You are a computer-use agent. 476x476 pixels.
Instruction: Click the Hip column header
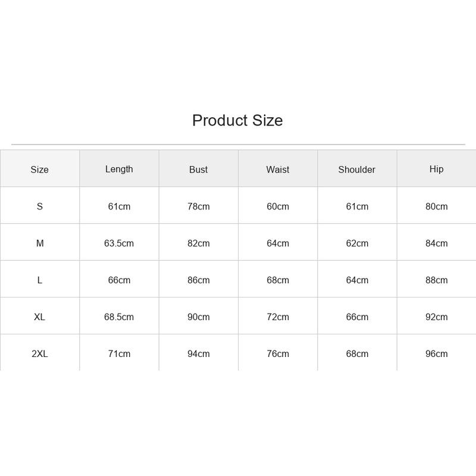[436, 169]
